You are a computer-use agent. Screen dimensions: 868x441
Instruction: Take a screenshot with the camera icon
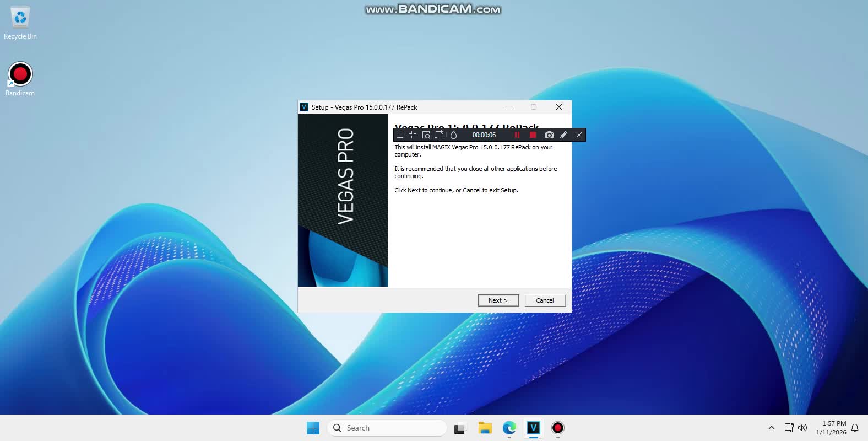click(549, 135)
